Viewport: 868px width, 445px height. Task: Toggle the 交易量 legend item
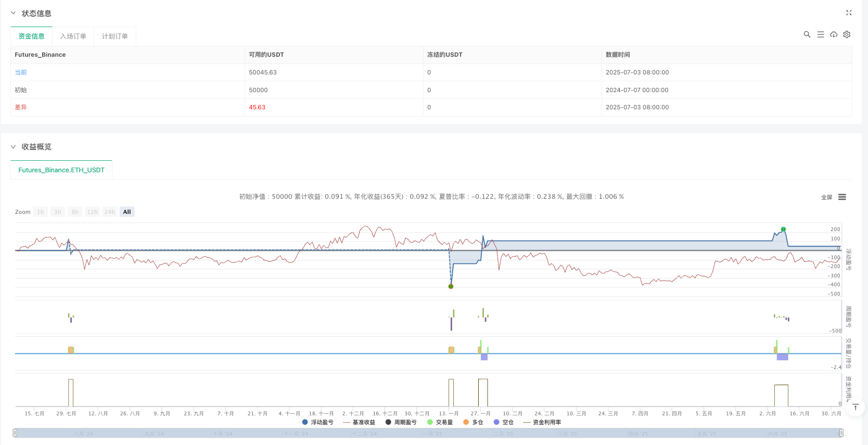click(x=440, y=422)
